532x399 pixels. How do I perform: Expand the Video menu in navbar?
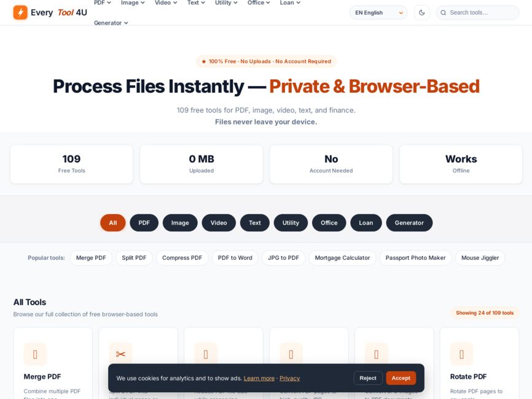pyautogui.click(x=166, y=2)
